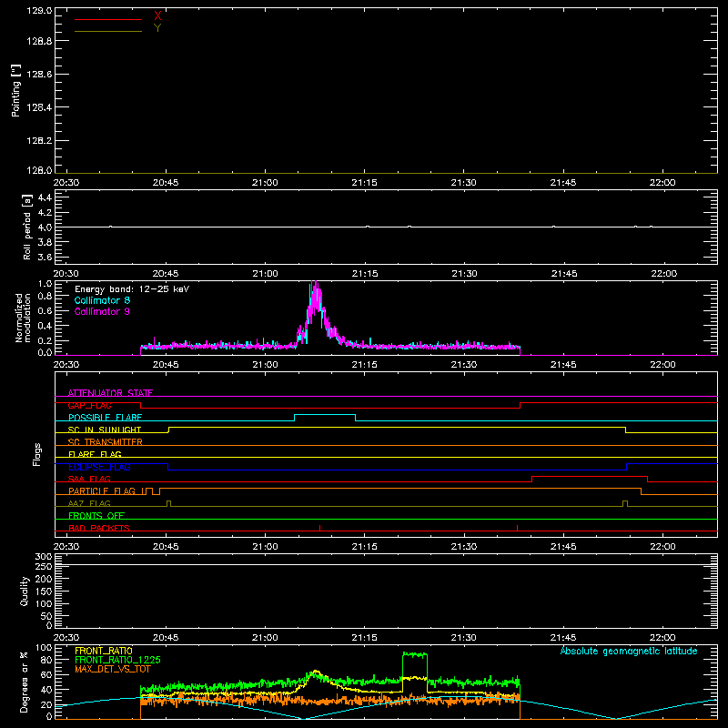Click the BAD_PACKETS tick mark near 21:08
Viewport: 728px width, 728px height.
[x=320, y=528]
